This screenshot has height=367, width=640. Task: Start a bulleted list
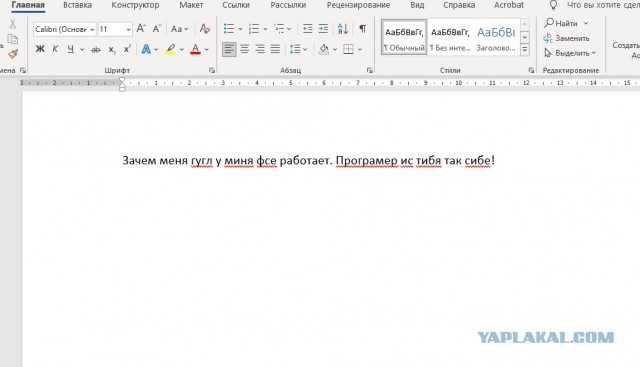pos(229,29)
